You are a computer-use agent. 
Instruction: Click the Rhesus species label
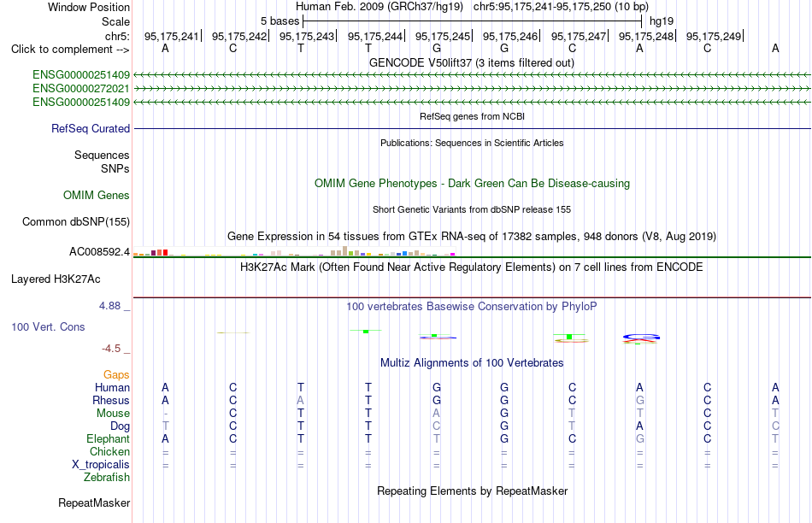tap(111, 401)
